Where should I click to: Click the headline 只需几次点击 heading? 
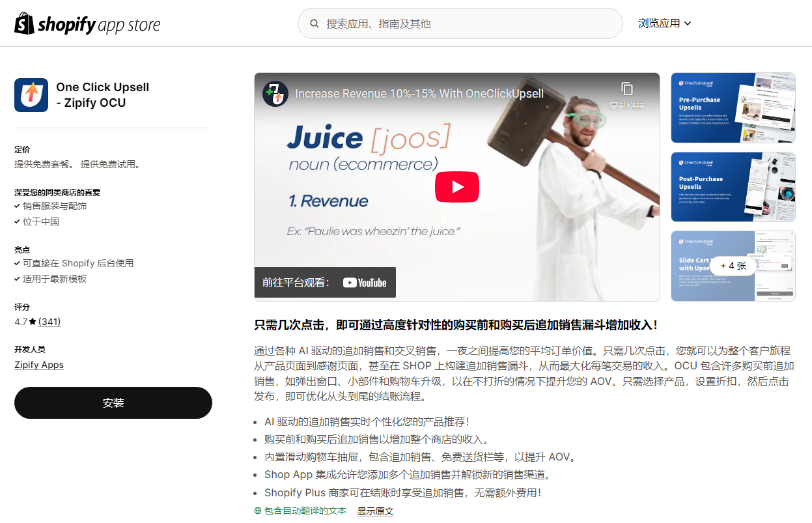tap(456, 324)
